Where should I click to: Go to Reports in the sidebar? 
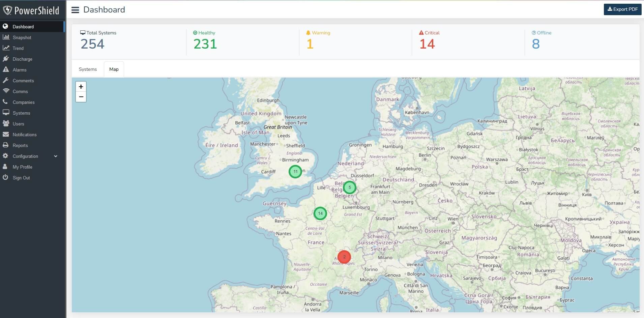(x=20, y=145)
